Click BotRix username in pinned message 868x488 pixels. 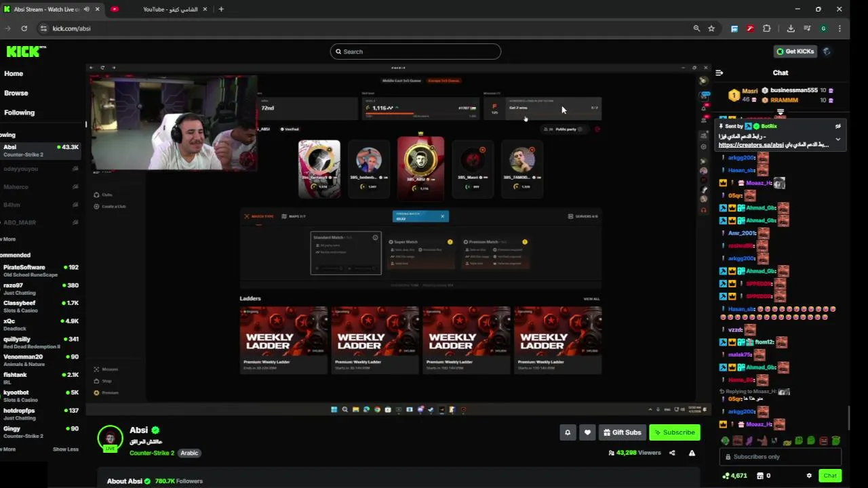tap(768, 126)
